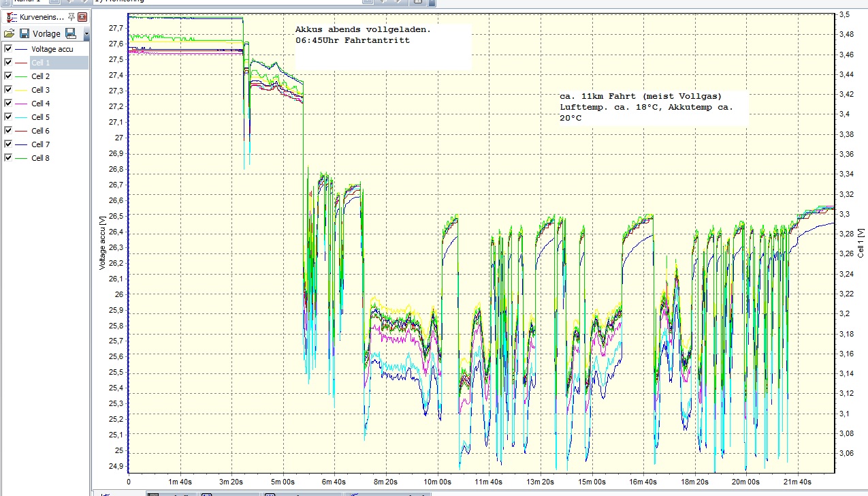Close the Kurveneinstellungen panel
The width and height of the screenshot is (868, 496).
click(x=82, y=17)
